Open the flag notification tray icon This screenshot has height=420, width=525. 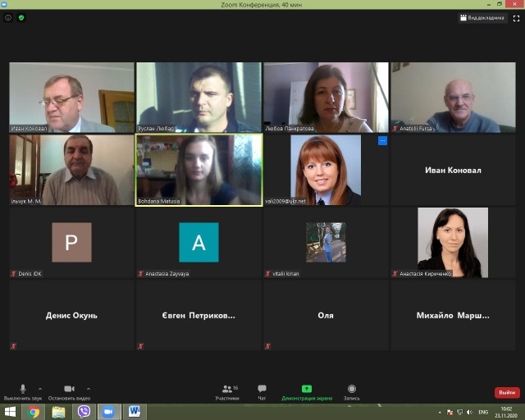click(x=450, y=413)
